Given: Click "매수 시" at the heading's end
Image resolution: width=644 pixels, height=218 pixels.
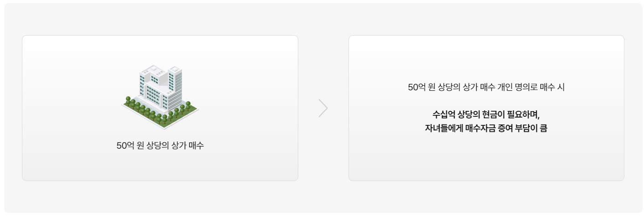Looking at the screenshot, I should [552, 87].
